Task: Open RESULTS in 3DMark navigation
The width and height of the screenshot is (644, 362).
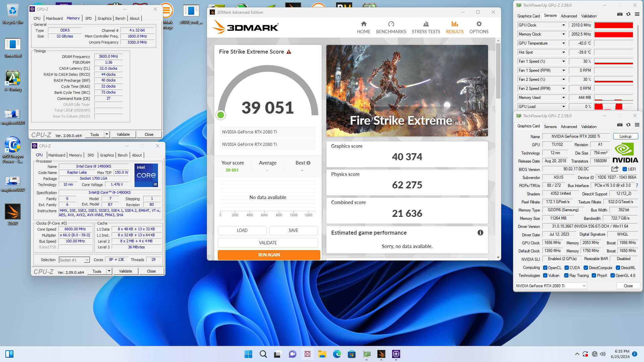Action: click(x=455, y=27)
